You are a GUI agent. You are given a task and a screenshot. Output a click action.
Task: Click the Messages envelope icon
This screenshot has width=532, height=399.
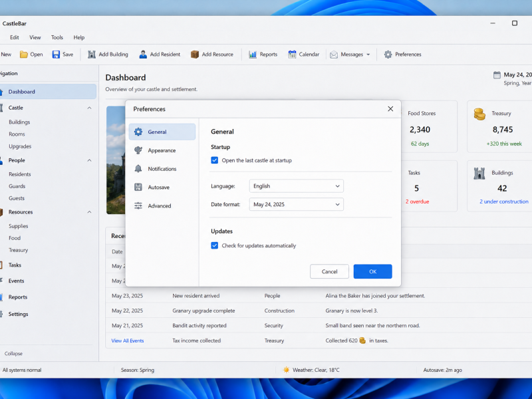tap(334, 55)
